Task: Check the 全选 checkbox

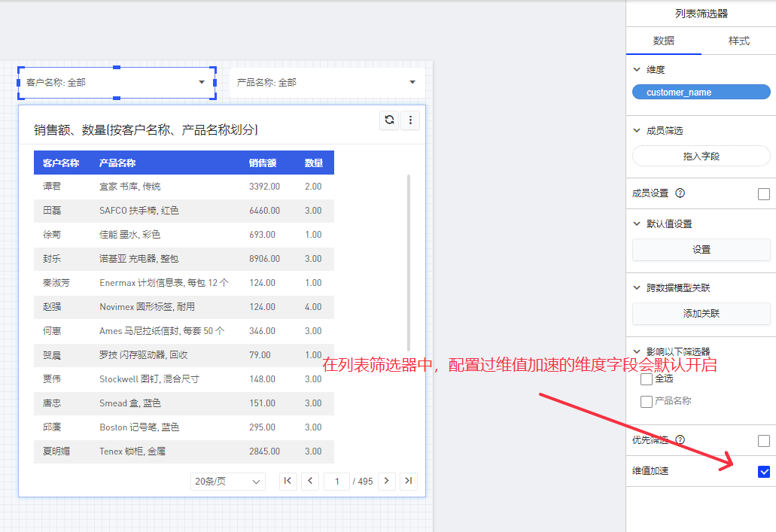Action: tap(647, 379)
